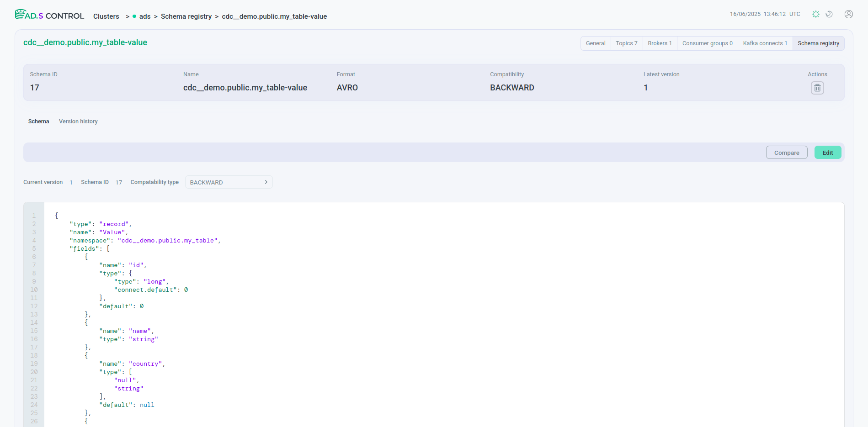Click the green ads cluster status dot

[134, 16]
